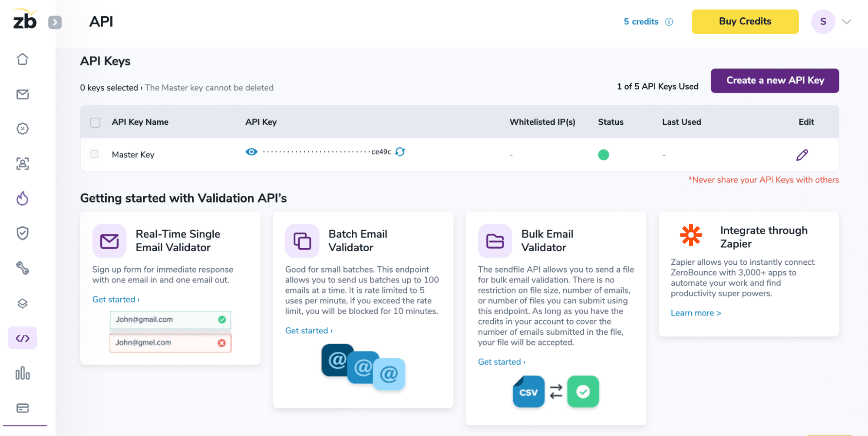This screenshot has width=868, height=436.
Task: Edit the Master Key with pencil icon
Action: [x=802, y=155]
